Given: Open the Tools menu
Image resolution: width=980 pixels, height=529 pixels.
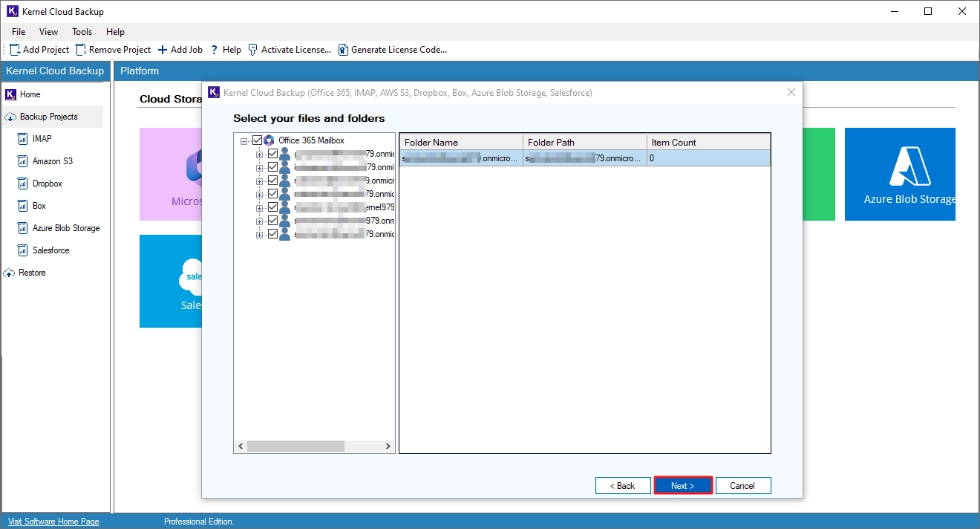Looking at the screenshot, I should (82, 32).
